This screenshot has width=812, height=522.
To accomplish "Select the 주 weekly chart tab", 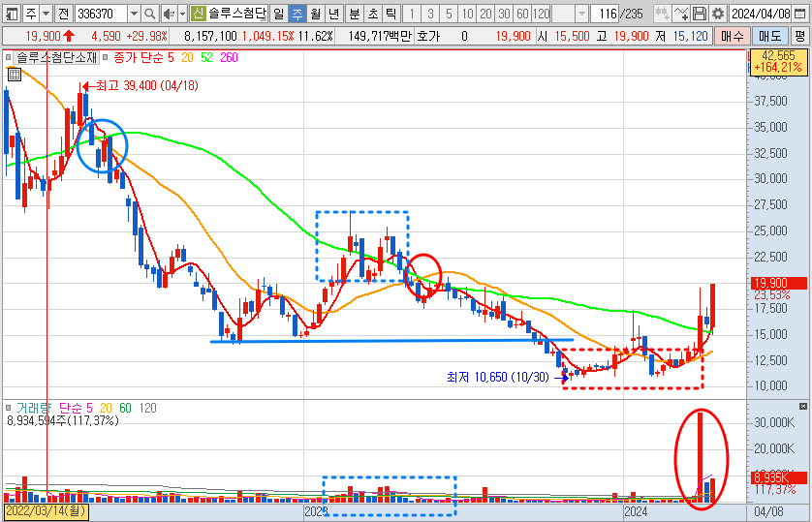I will click(297, 14).
